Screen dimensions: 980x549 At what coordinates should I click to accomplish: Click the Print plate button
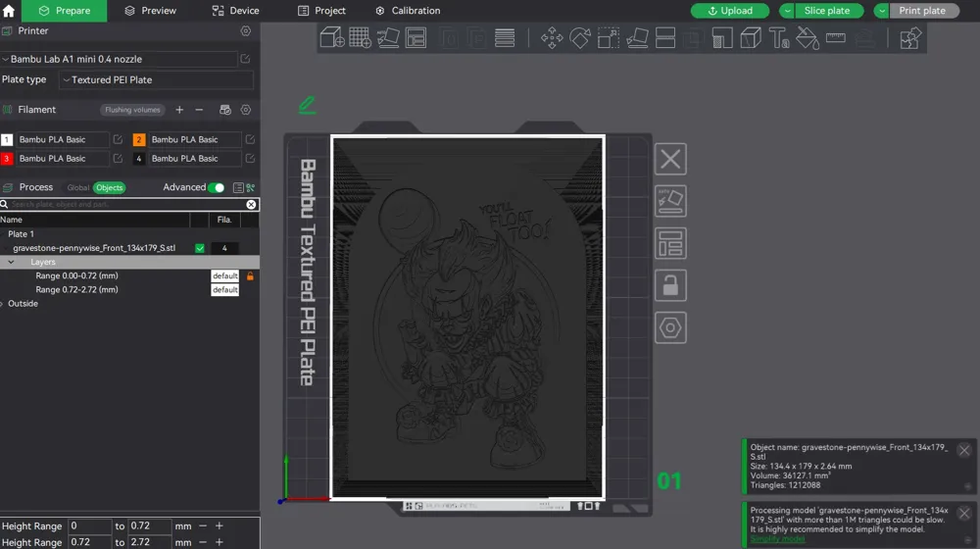(x=924, y=11)
